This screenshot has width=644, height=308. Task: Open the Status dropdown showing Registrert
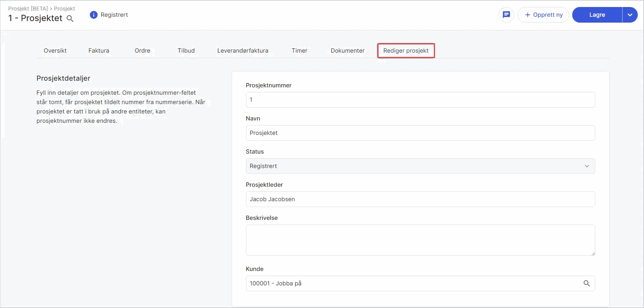[x=420, y=166]
